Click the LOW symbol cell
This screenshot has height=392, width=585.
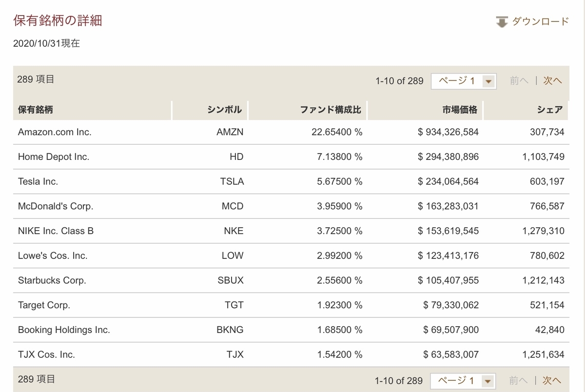point(233,256)
